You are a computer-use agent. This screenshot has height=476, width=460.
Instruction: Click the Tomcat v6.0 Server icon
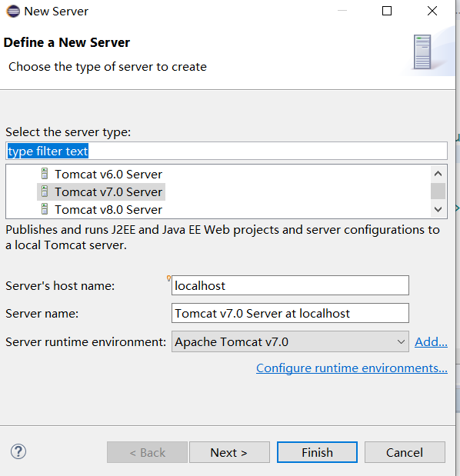point(45,174)
